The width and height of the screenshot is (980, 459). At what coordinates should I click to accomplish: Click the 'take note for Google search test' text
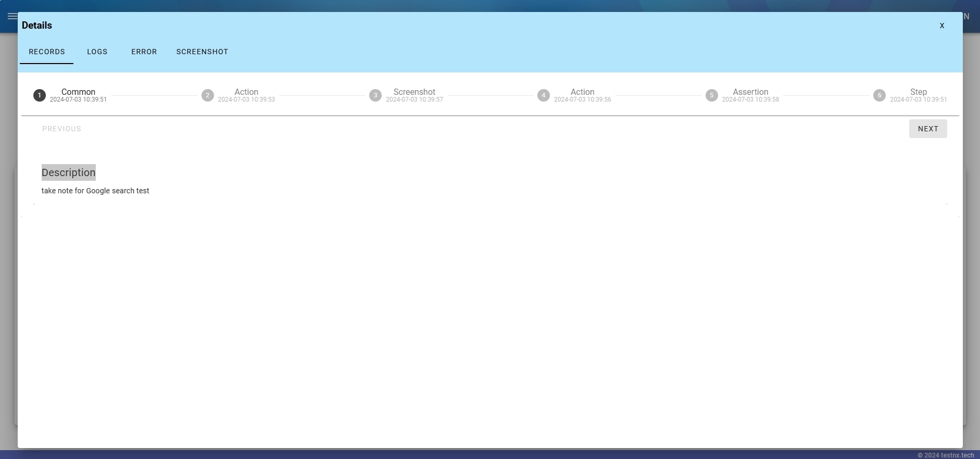pos(95,191)
